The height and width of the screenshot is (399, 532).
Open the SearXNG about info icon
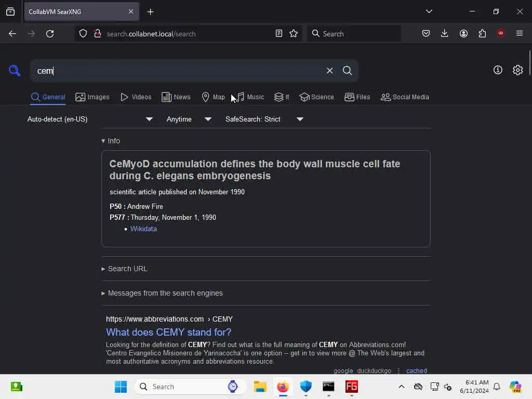coord(498,70)
